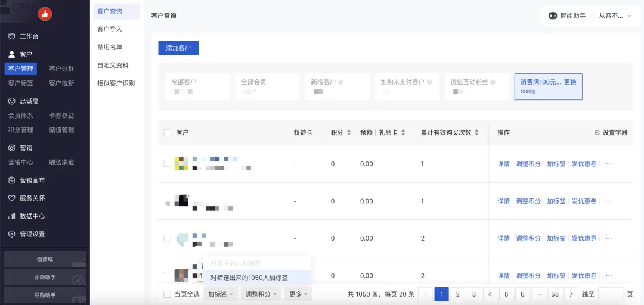Select the first customer row checkbox
Viewport: 644px width, 305px height.
168,163
